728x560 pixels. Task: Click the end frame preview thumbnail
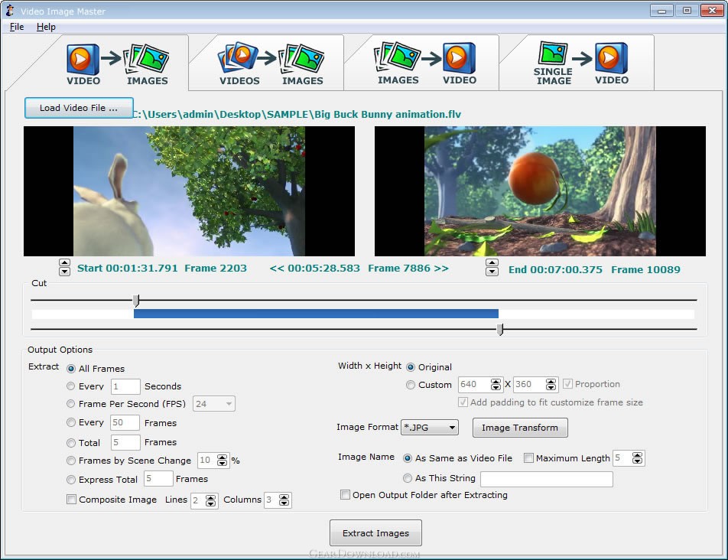pos(540,191)
